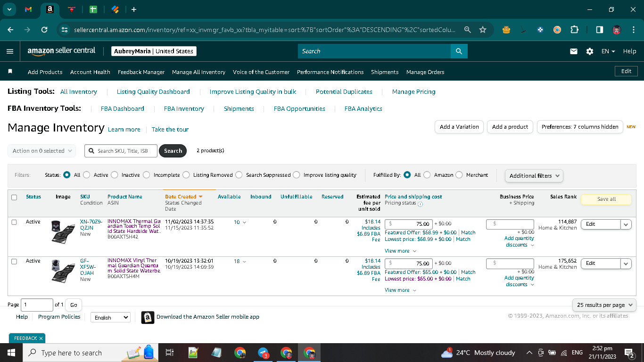The height and width of the screenshot is (362, 644).
Task: Click the Add a product button
Action: pos(510,127)
